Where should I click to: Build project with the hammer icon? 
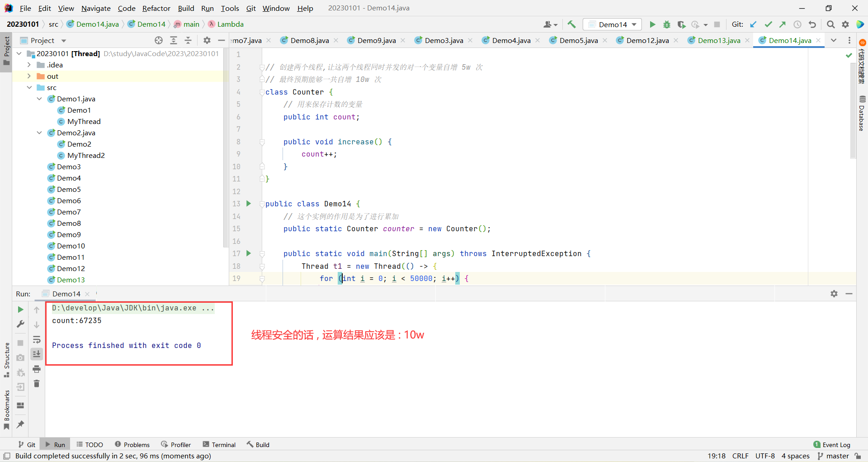pos(572,24)
